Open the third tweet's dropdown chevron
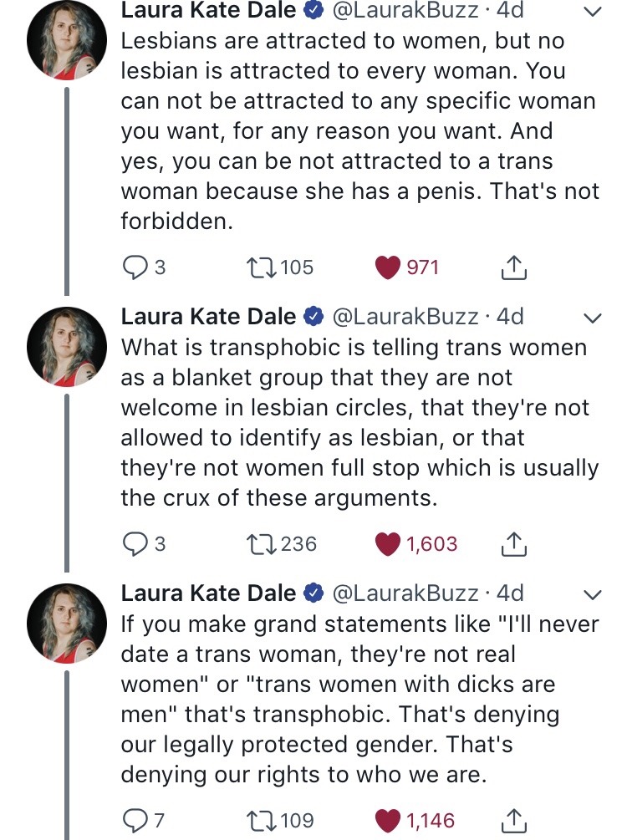Viewport: 627px width, 840px height. click(592, 595)
